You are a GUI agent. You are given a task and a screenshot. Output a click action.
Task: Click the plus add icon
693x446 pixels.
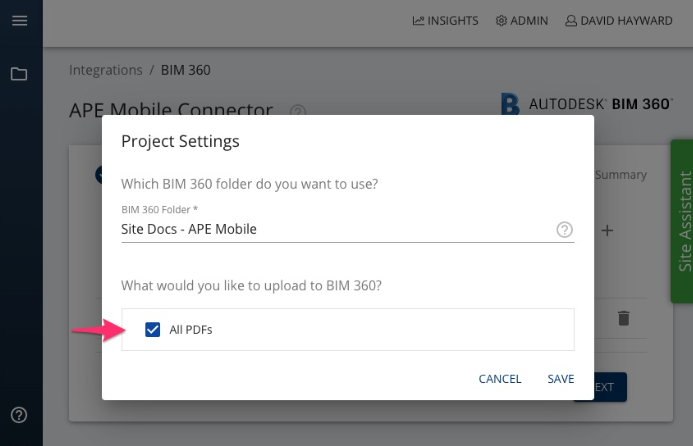pyautogui.click(x=607, y=230)
